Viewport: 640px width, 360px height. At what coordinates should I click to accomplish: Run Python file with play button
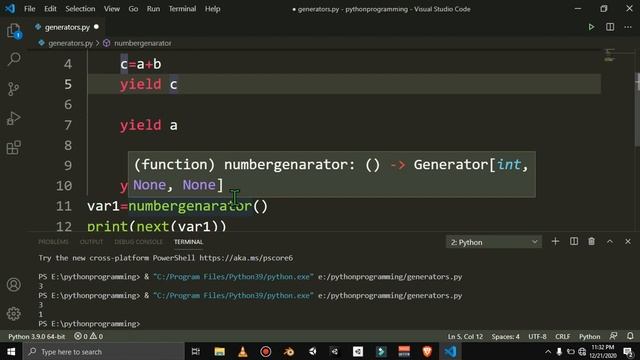coord(591,27)
